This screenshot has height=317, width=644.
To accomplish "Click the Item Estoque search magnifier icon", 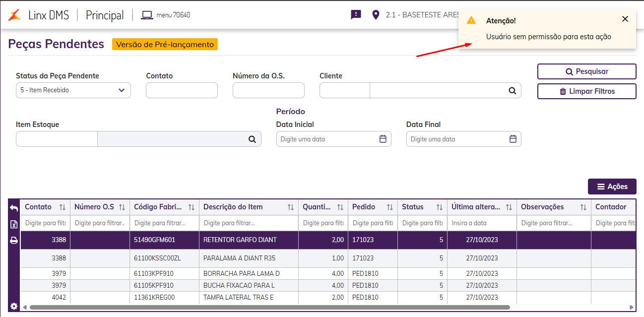I will 252,139.
